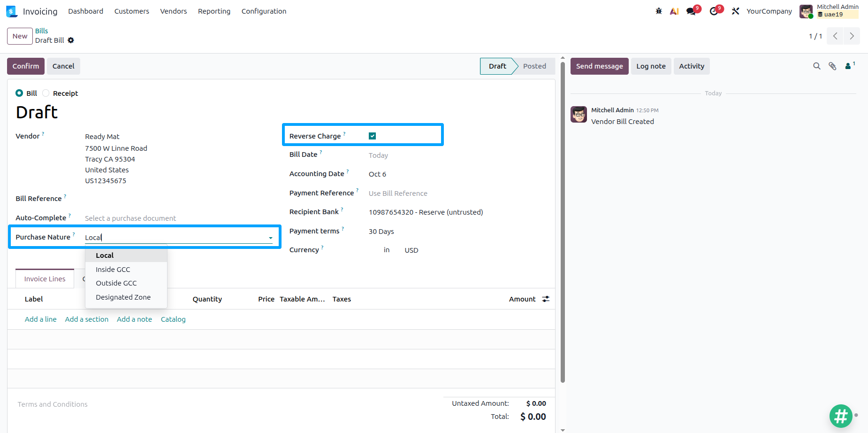Image resolution: width=868 pixels, height=433 pixels.
Task: Open the activities clock icon
Action: click(714, 11)
